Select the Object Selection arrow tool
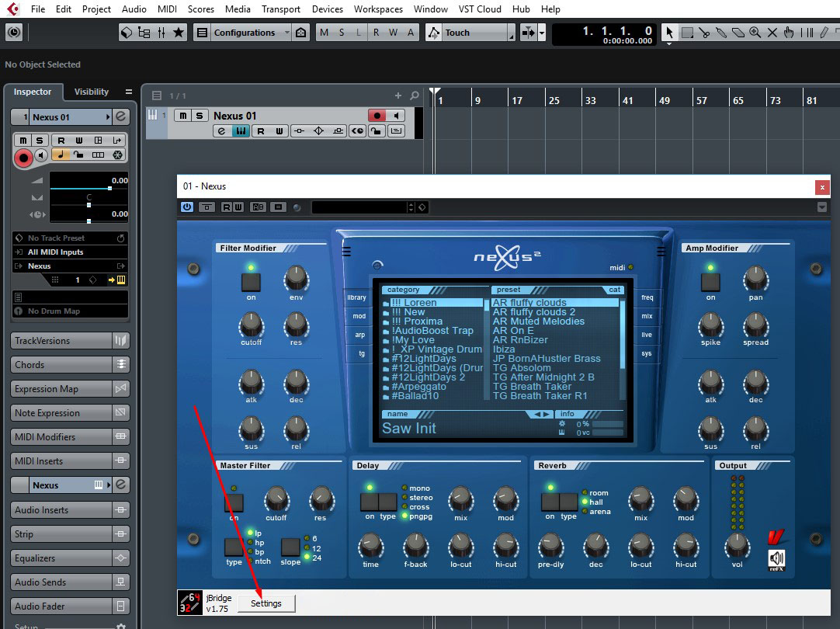Image resolution: width=840 pixels, height=629 pixels. point(669,33)
